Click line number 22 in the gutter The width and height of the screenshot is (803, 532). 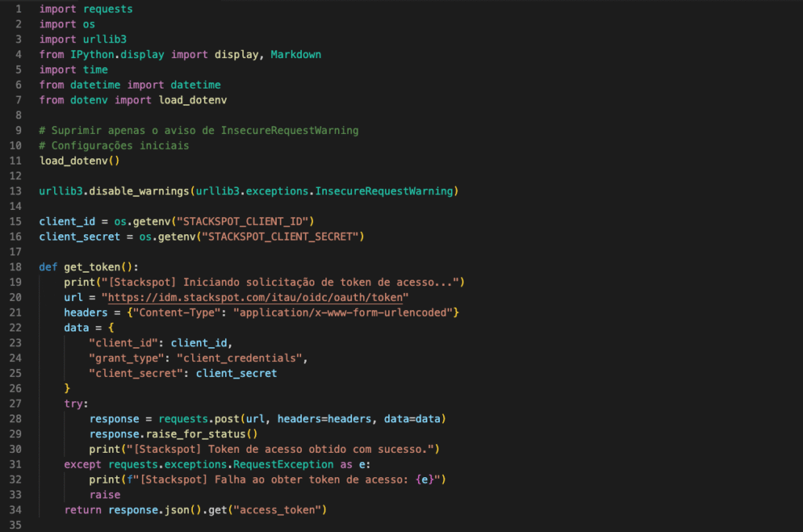click(16, 328)
